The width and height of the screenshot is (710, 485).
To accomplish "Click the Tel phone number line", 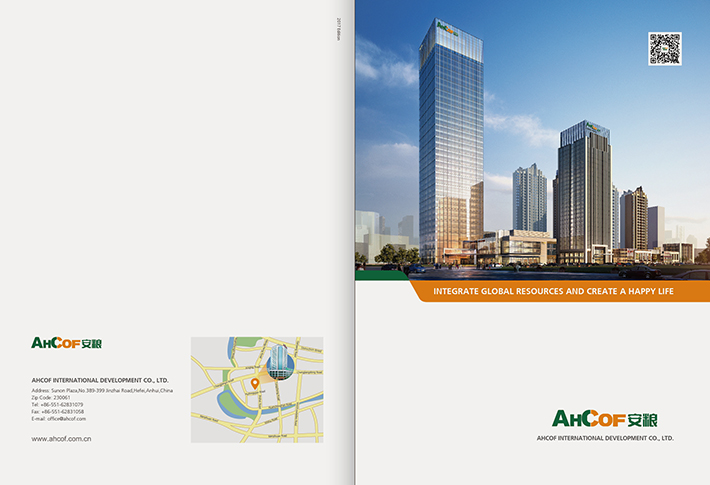I will 58,404.
